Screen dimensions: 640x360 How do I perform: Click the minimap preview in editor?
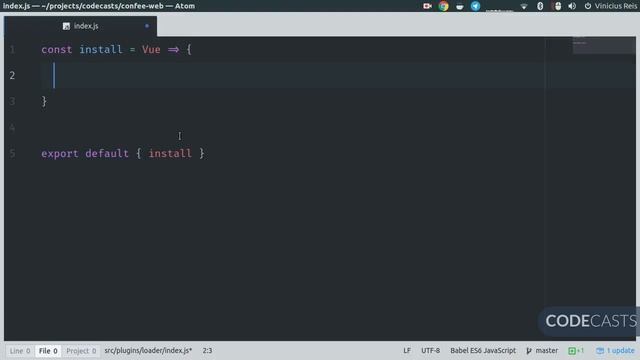point(604,45)
